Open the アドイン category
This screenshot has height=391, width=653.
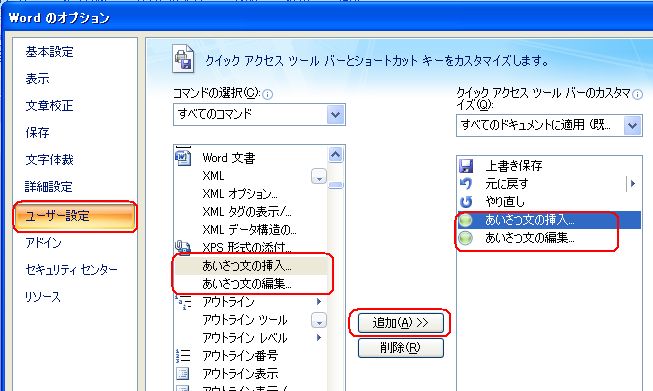click(x=43, y=243)
